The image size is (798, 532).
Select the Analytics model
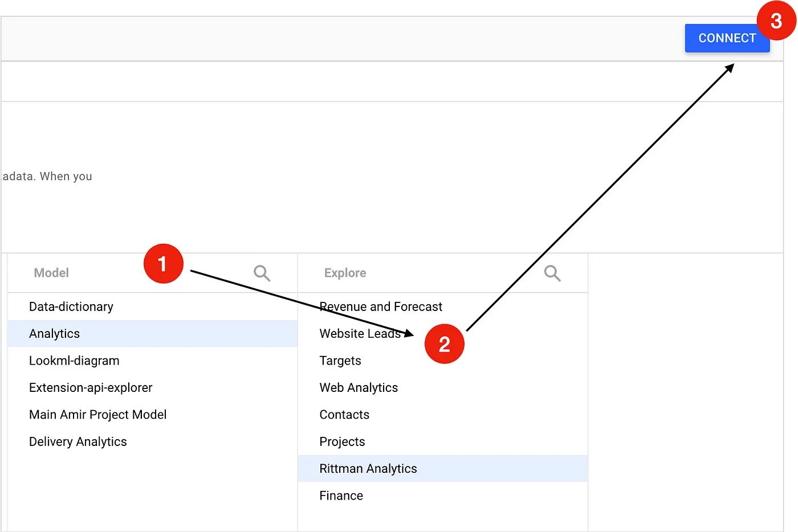click(x=55, y=334)
